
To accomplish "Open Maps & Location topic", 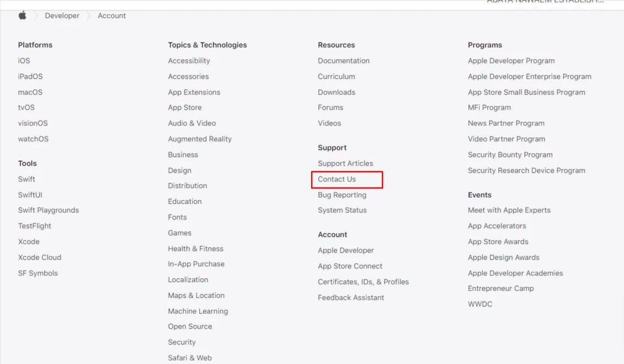I will pos(196,295).
